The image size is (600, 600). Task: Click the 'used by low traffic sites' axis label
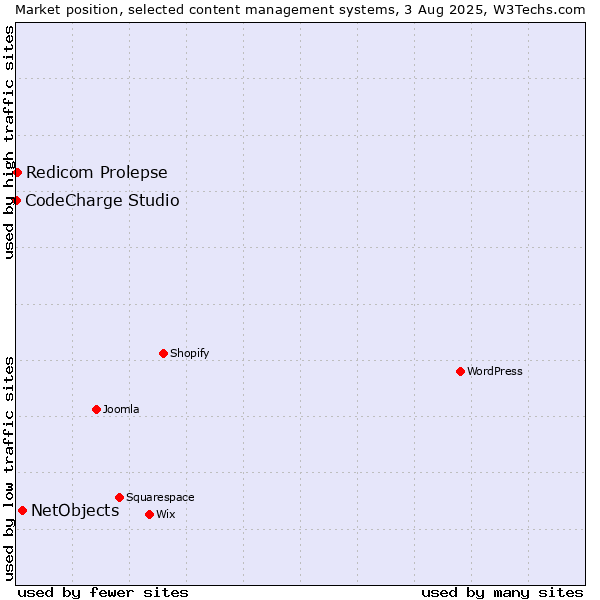[8, 469]
